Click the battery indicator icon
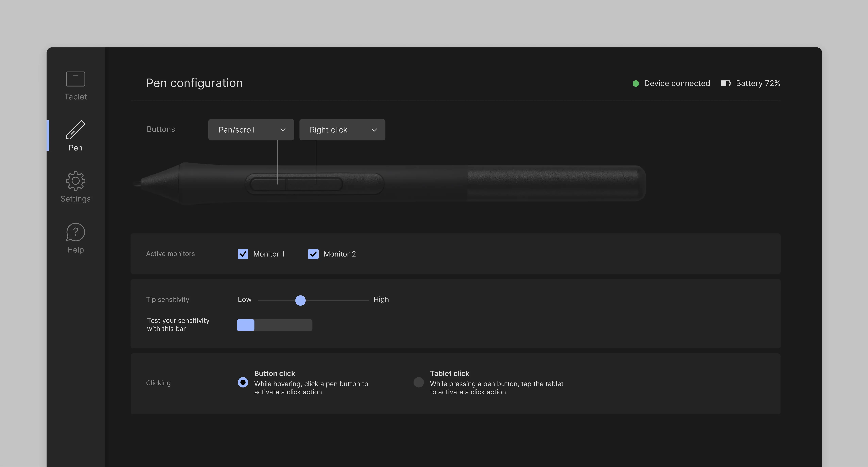The width and height of the screenshot is (868, 467). tap(726, 83)
